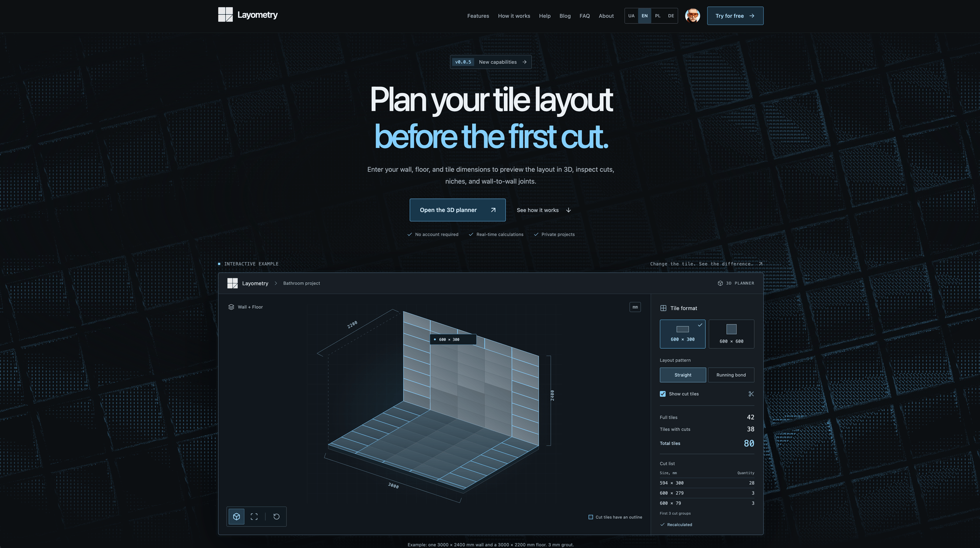The height and width of the screenshot is (548, 980).
Task: Click the No account required text
Action: click(x=436, y=235)
